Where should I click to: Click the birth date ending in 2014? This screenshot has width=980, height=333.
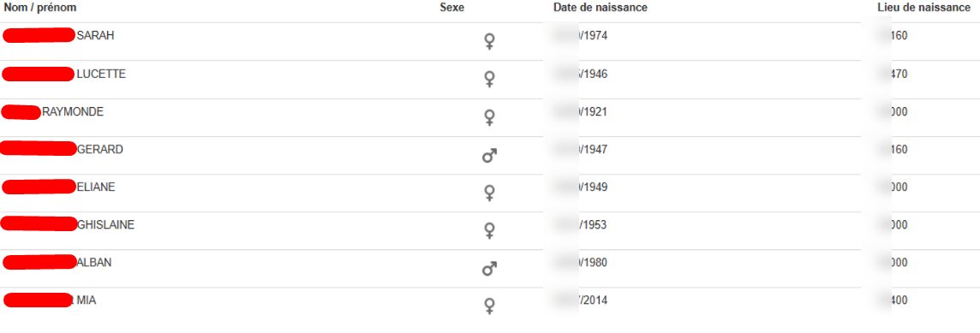tap(580, 300)
